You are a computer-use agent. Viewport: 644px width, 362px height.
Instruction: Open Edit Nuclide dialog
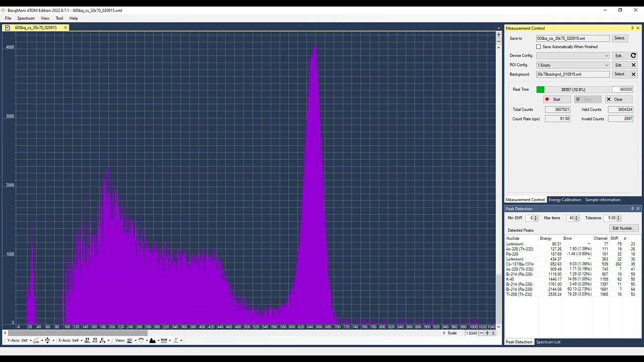[x=623, y=228]
